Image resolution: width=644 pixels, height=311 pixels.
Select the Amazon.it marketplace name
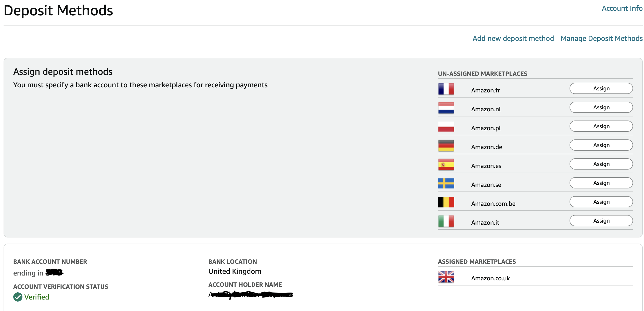(x=485, y=222)
